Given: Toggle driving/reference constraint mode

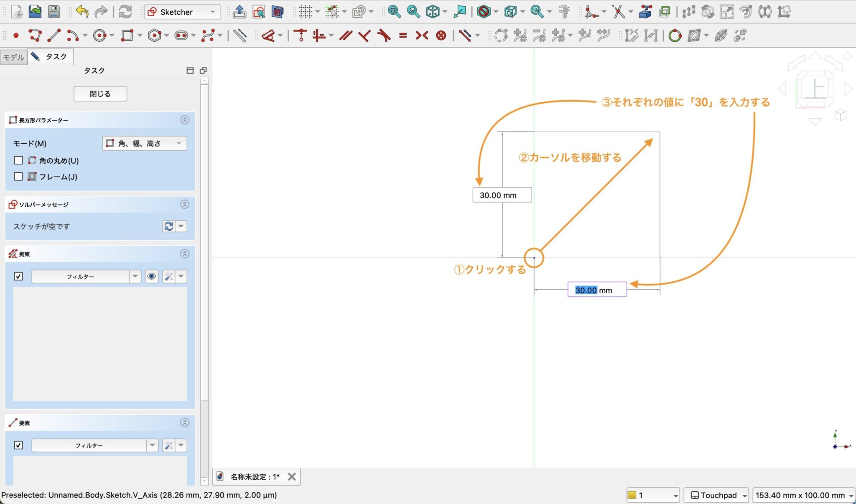Looking at the screenshot, I should [465, 36].
